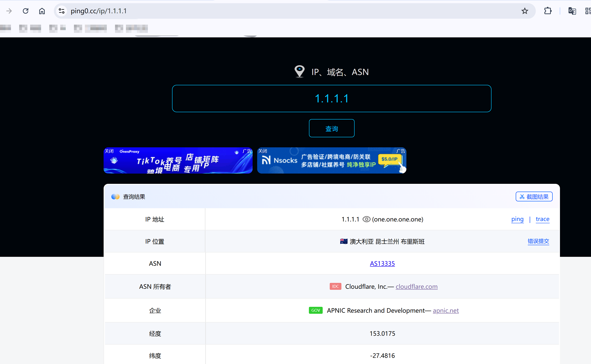Open the apnic.net link

point(446,311)
